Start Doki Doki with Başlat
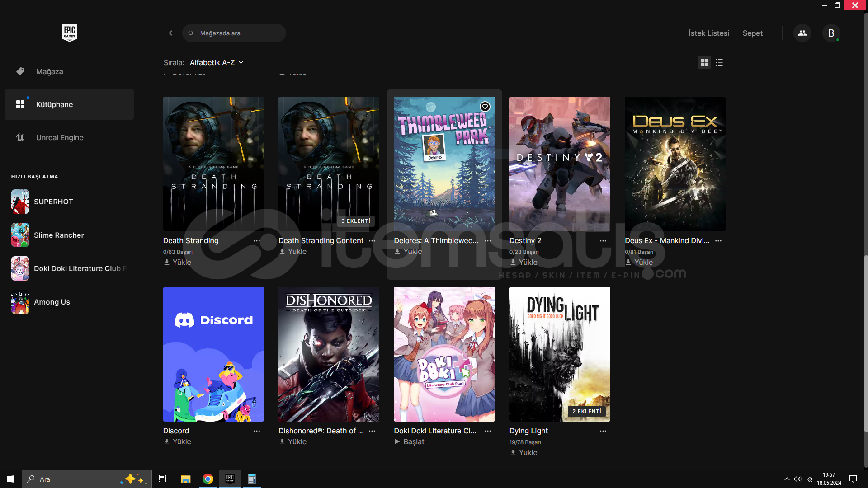 [x=409, y=441]
